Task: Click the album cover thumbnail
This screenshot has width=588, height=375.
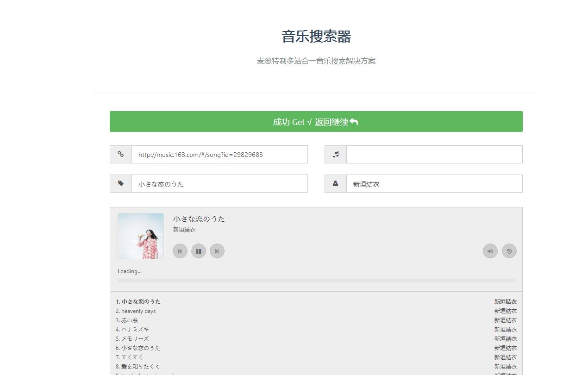Action: 140,236
